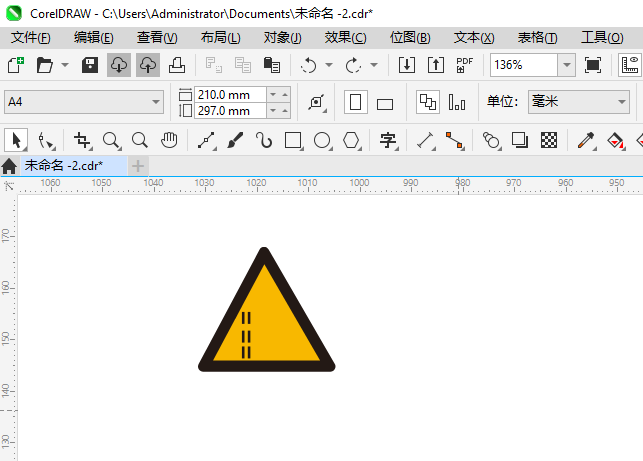This screenshot has height=461, width=643.
Task: Open the 效果(C) menu
Action: coord(346,38)
